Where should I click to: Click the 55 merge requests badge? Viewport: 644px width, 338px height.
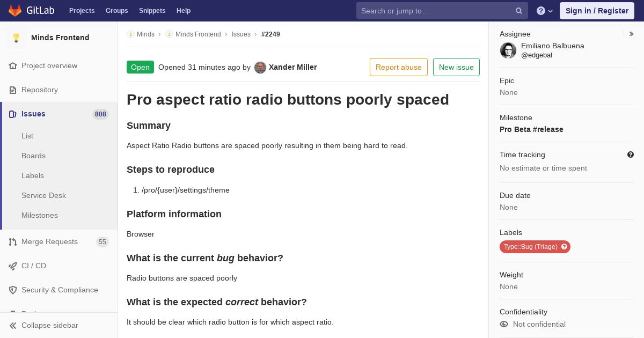pyautogui.click(x=103, y=242)
